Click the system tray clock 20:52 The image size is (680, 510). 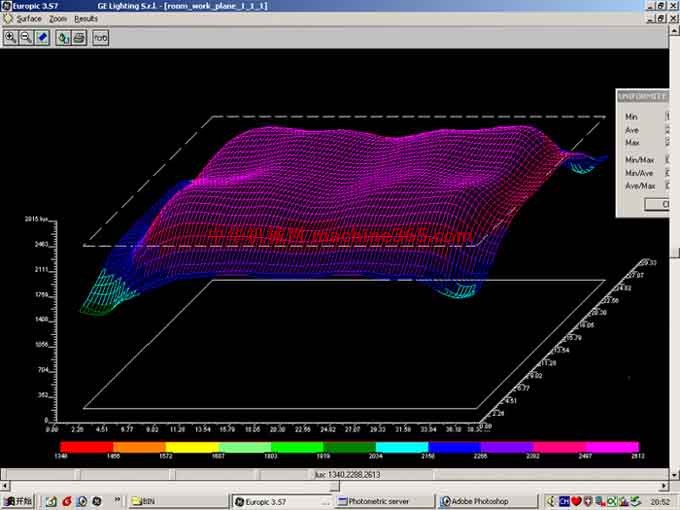[x=660, y=502]
